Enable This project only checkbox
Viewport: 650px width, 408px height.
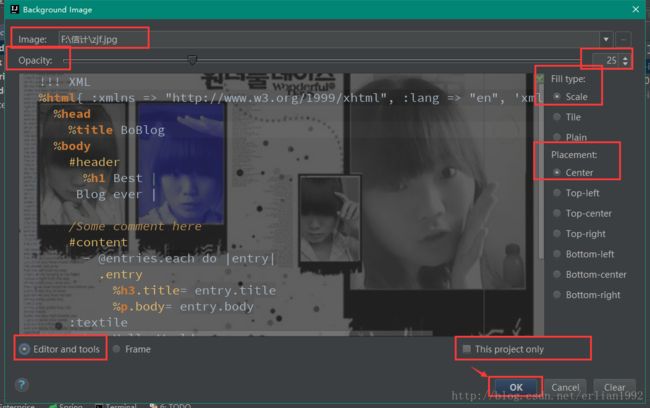503,349
